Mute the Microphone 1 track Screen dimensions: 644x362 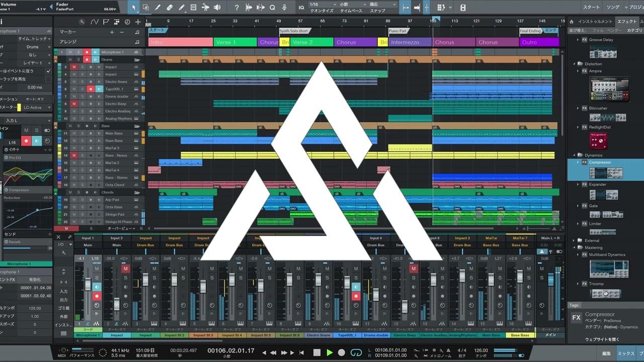tap(70, 52)
